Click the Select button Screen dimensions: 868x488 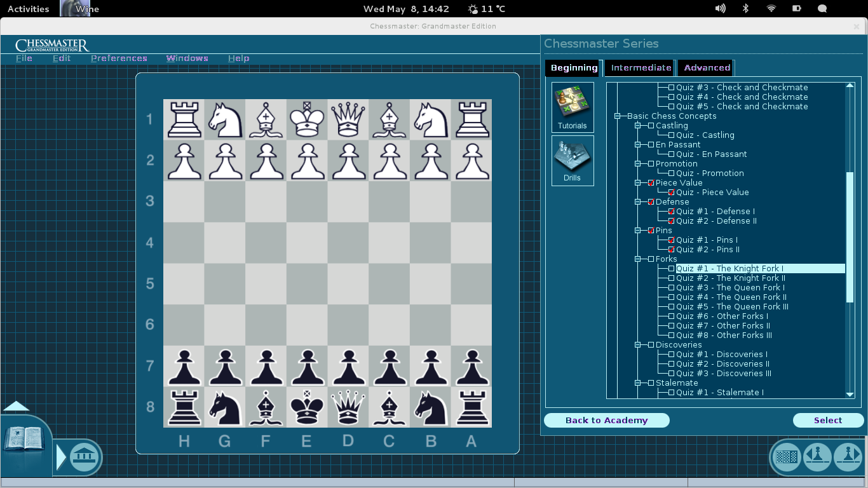[x=828, y=420]
